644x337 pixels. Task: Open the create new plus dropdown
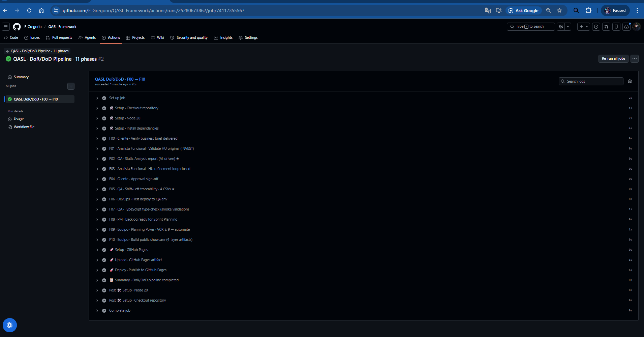coord(584,27)
